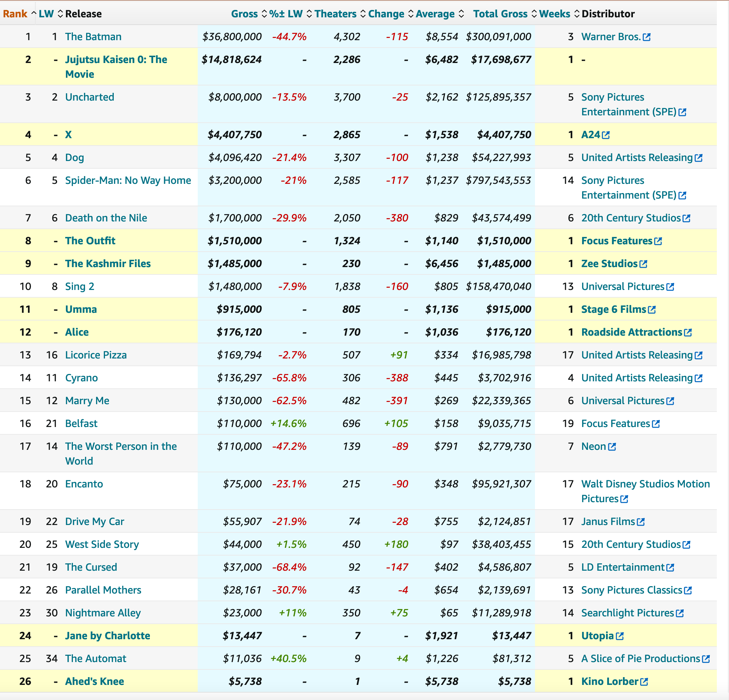Open external link icon in Spider-Man: No Way Home row

[682, 196]
